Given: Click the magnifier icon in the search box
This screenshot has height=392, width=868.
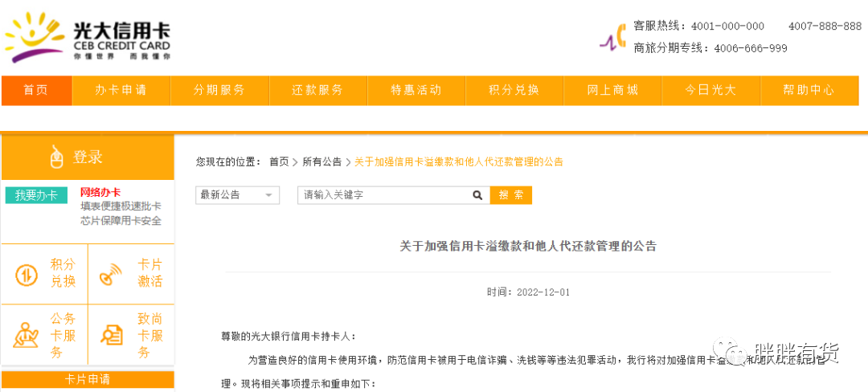Looking at the screenshot, I should pos(477,195).
